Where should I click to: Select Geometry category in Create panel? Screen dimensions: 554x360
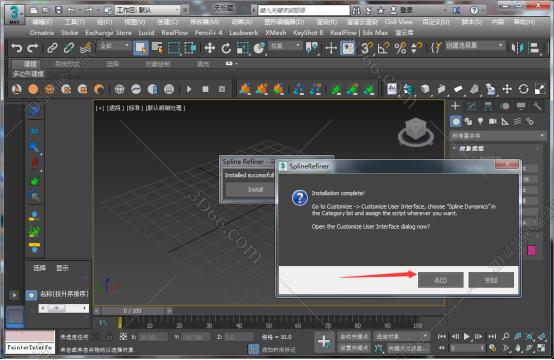click(x=456, y=122)
